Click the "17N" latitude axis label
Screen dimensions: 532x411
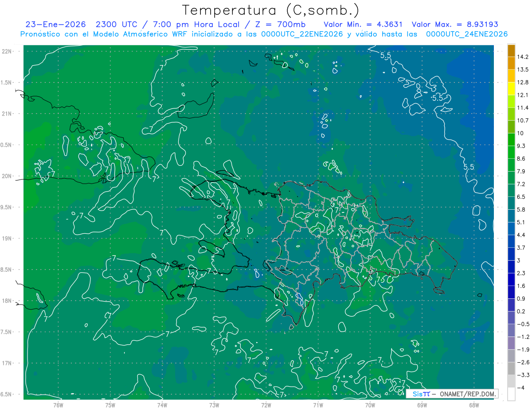click(8, 363)
